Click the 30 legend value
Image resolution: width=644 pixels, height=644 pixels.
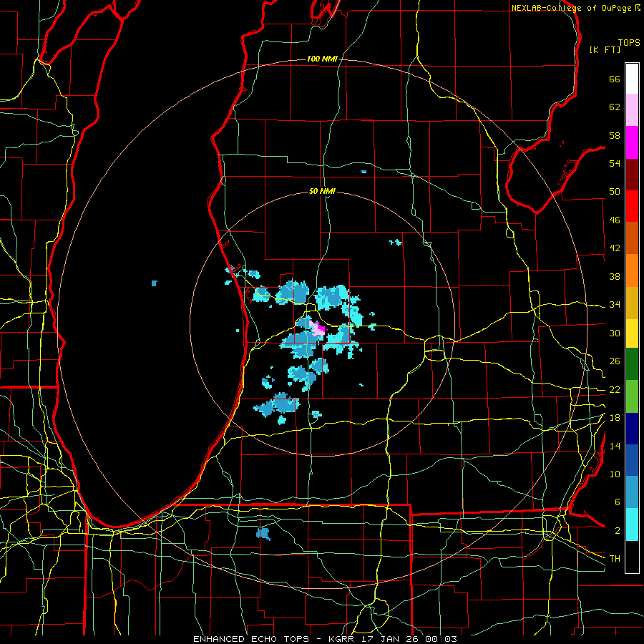pos(615,333)
